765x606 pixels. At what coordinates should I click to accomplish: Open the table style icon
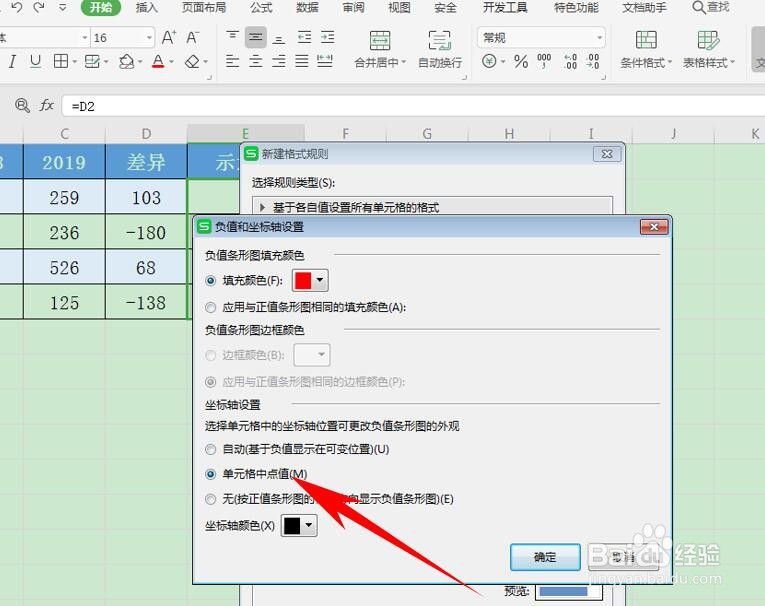coord(708,40)
